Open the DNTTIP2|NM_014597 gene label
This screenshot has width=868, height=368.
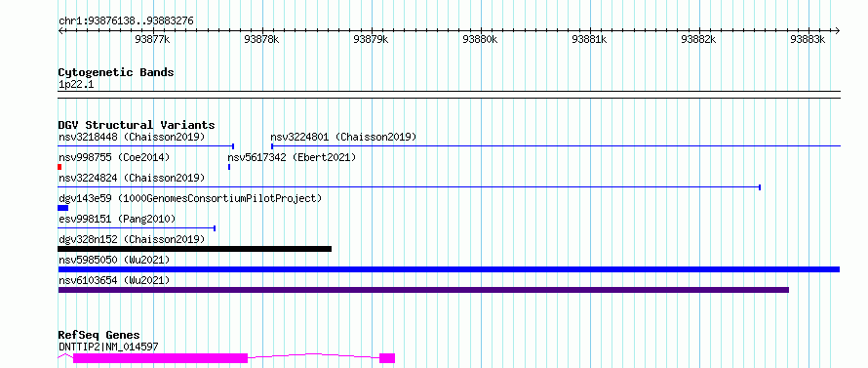click(108, 347)
